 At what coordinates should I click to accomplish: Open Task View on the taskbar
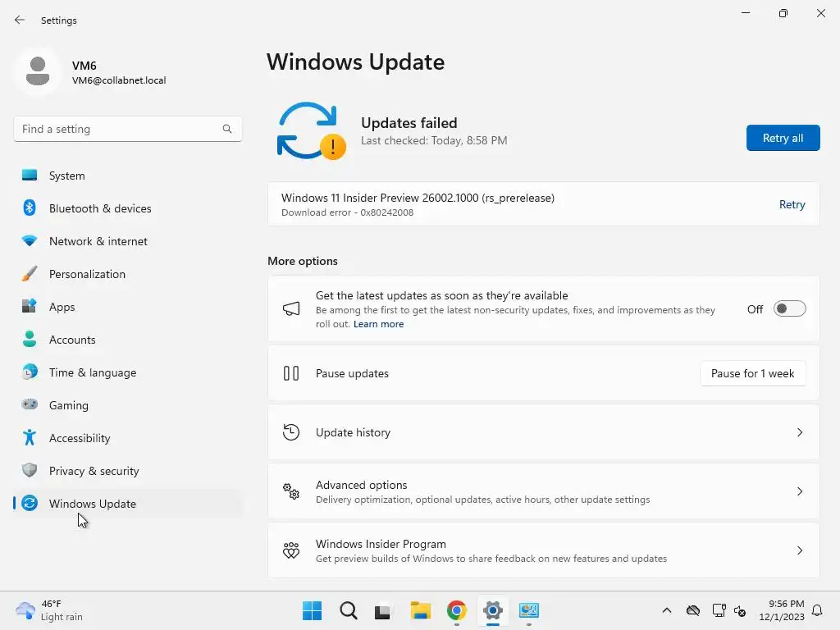point(384,611)
